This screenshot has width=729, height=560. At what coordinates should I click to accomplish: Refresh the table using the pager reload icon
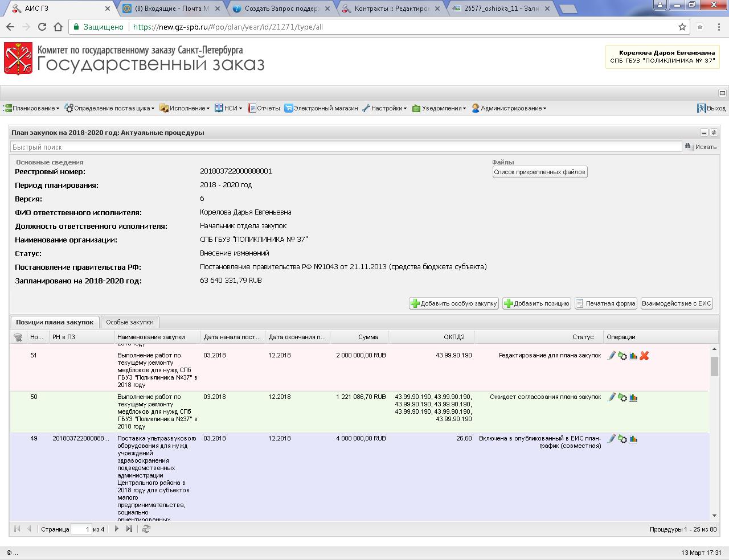point(146,529)
